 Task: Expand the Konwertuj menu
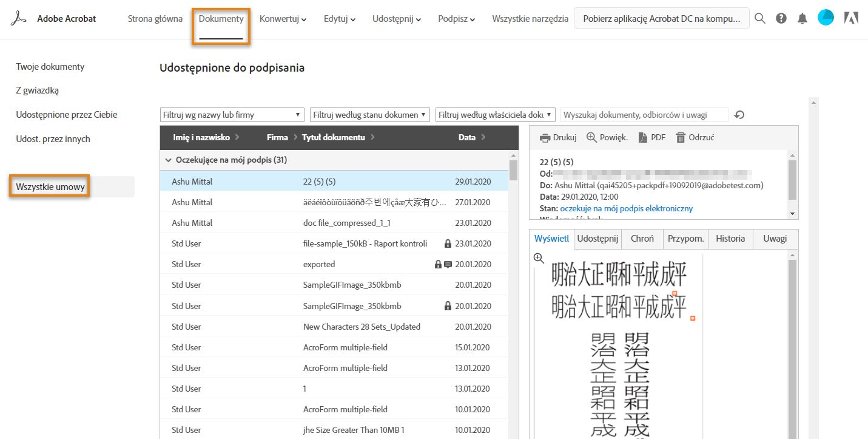(283, 19)
